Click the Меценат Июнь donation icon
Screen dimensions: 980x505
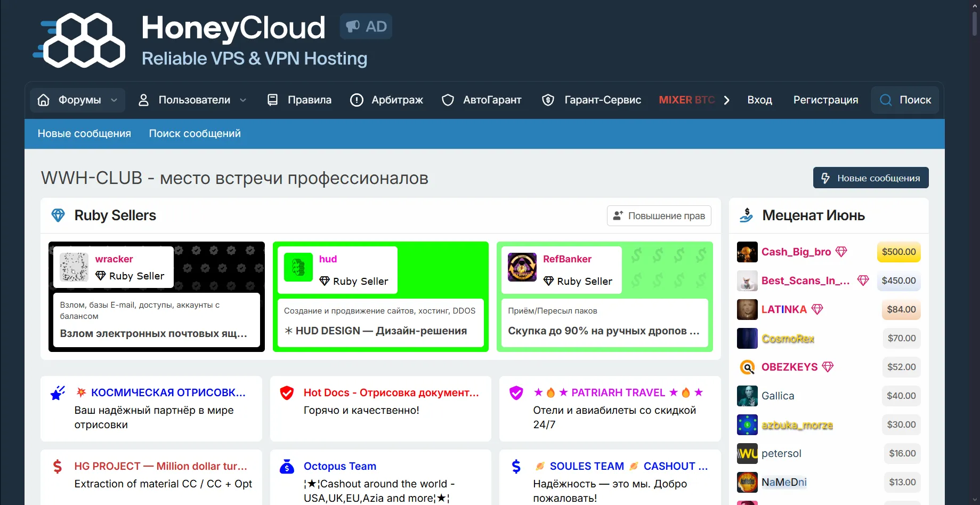747,215
